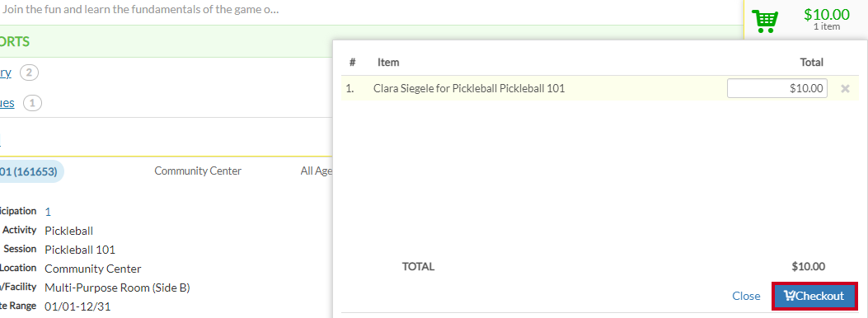Open the link with badge 1

pos(7,103)
